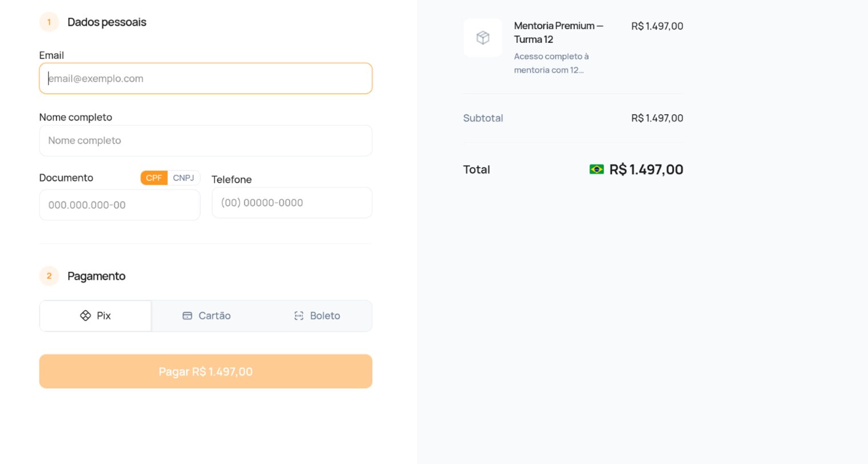Switch document type to CNPJ
The image size is (868, 464).
click(x=183, y=178)
